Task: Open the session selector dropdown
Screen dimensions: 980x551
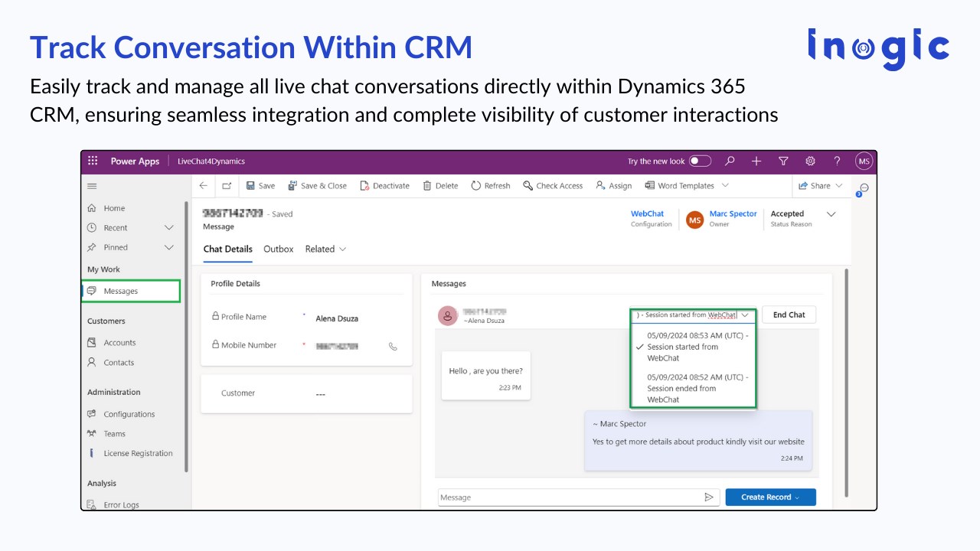Action: (694, 315)
